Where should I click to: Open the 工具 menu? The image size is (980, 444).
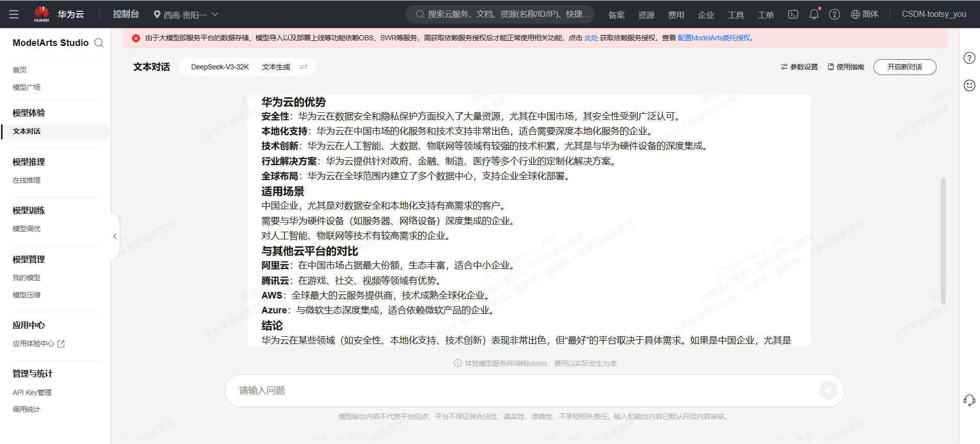[736, 15]
